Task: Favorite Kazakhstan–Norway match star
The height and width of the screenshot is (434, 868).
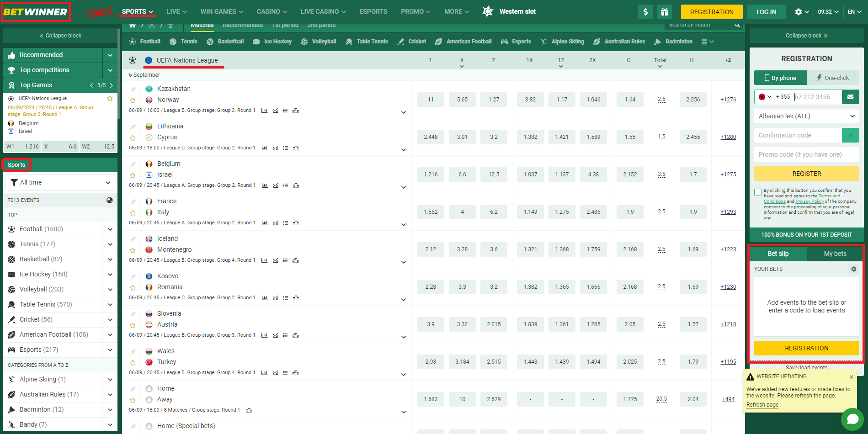Action: point(133,100)
